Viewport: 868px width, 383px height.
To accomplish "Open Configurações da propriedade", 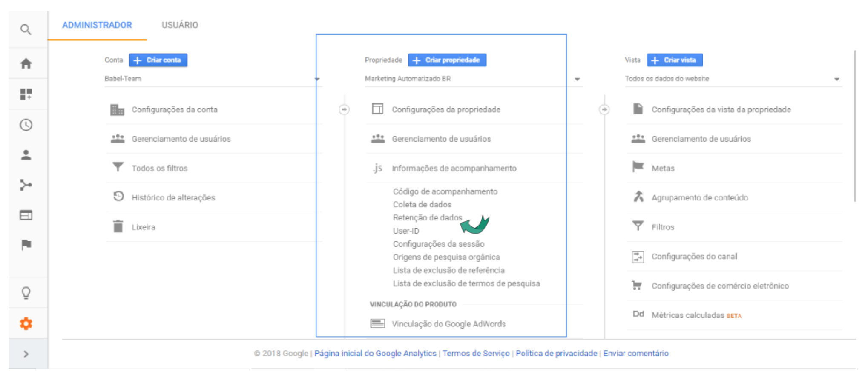I will coord(446,109).
